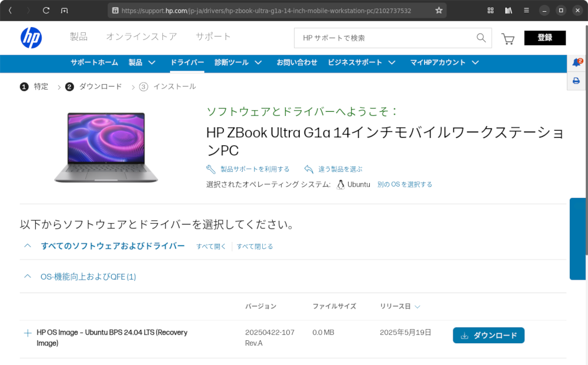Click お問い合わせ in the support menu
The width and height of the screenshot is (588, 365).
(x=296, y=62)
